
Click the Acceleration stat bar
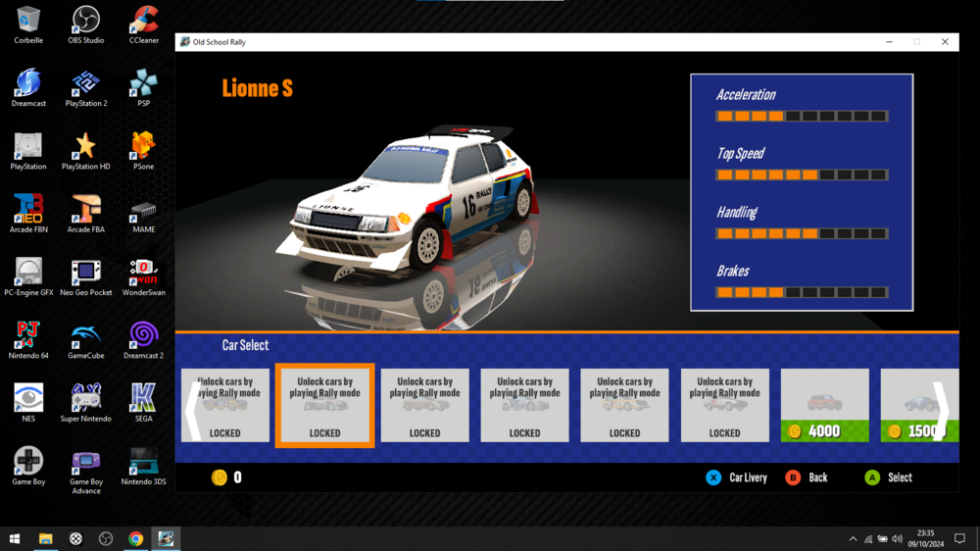pos(802,116)
